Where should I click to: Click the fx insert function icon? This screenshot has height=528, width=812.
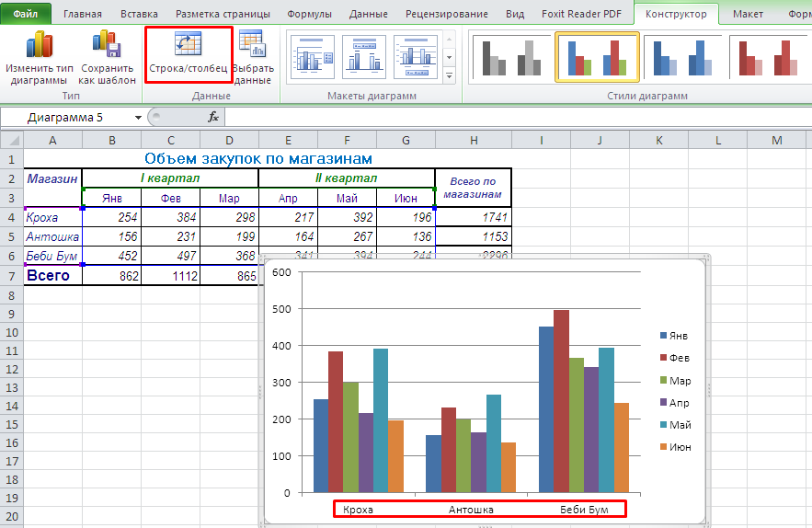[x=212, y=117]
